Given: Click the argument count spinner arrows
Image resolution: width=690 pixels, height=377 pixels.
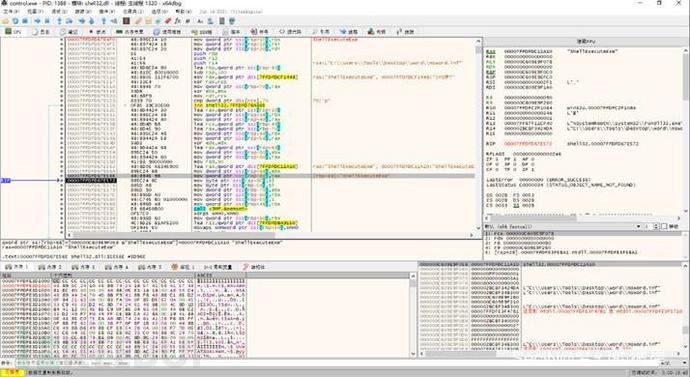Looking at the screenshot, I should 656,226.
